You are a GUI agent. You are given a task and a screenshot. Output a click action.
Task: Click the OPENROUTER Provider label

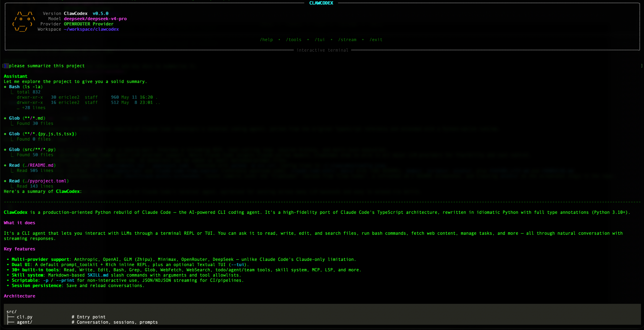89,24
